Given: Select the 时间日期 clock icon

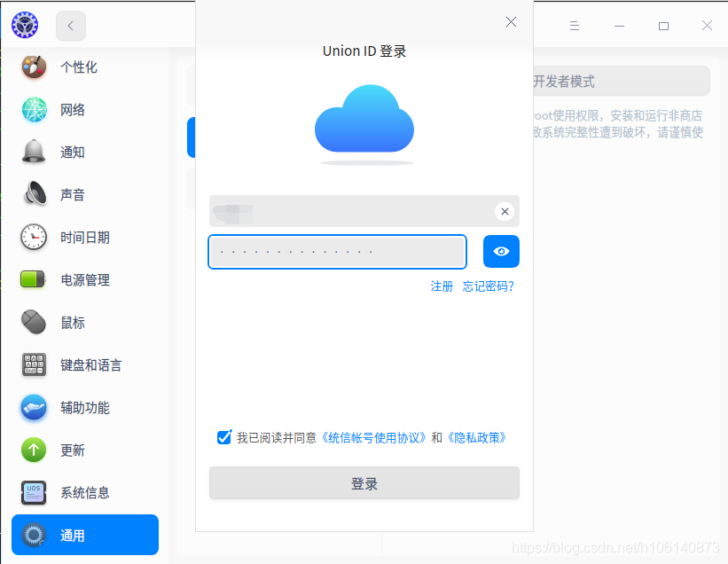Looking at the screenshot, I should 34,237.
